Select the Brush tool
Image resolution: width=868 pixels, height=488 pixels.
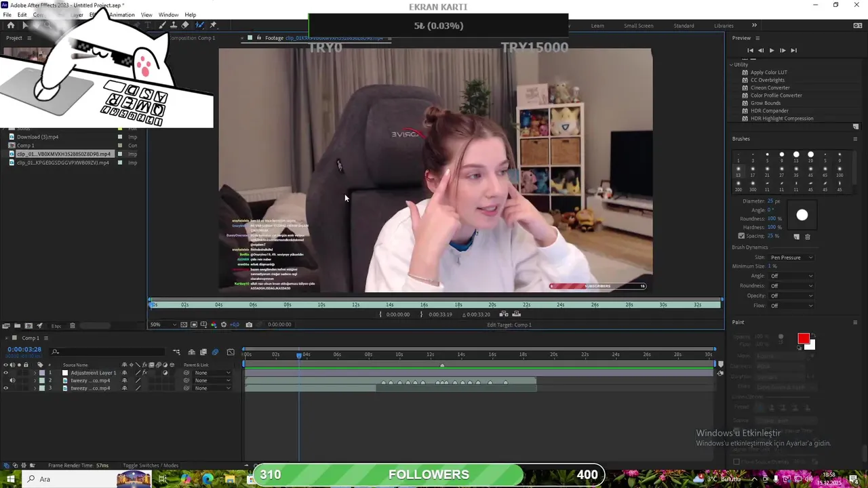pyautogui.click(x=162, y=25)
